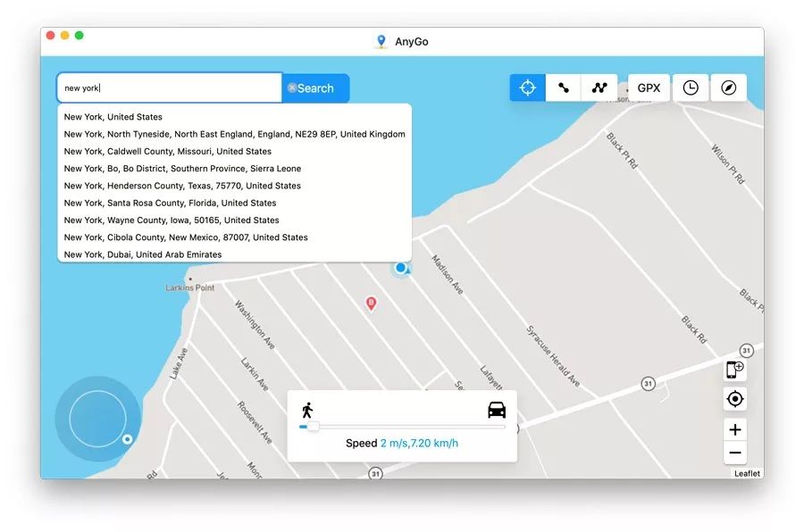The image size is (804, 532).
Task: Select New York, Wayne County, Iowa option
Action: click(172, 220)
